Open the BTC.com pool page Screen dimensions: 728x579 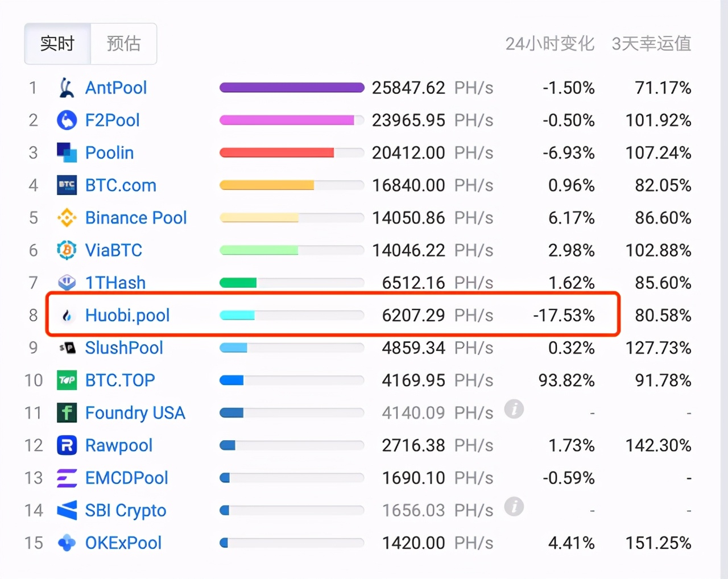click(121, 185)
